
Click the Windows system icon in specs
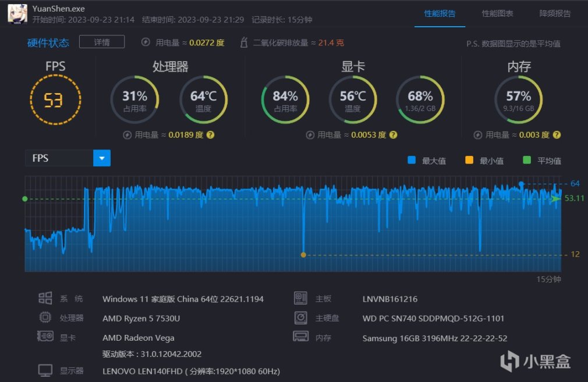(45, 298)
